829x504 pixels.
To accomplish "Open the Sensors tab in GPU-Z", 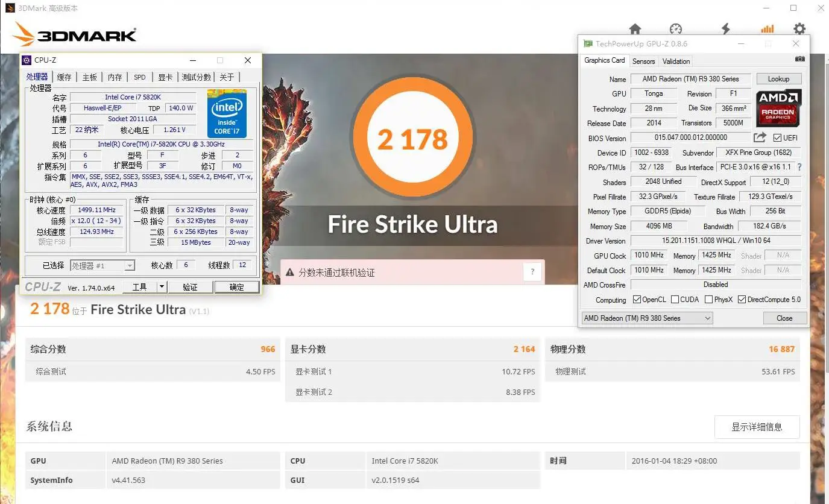I will [643, 61].
